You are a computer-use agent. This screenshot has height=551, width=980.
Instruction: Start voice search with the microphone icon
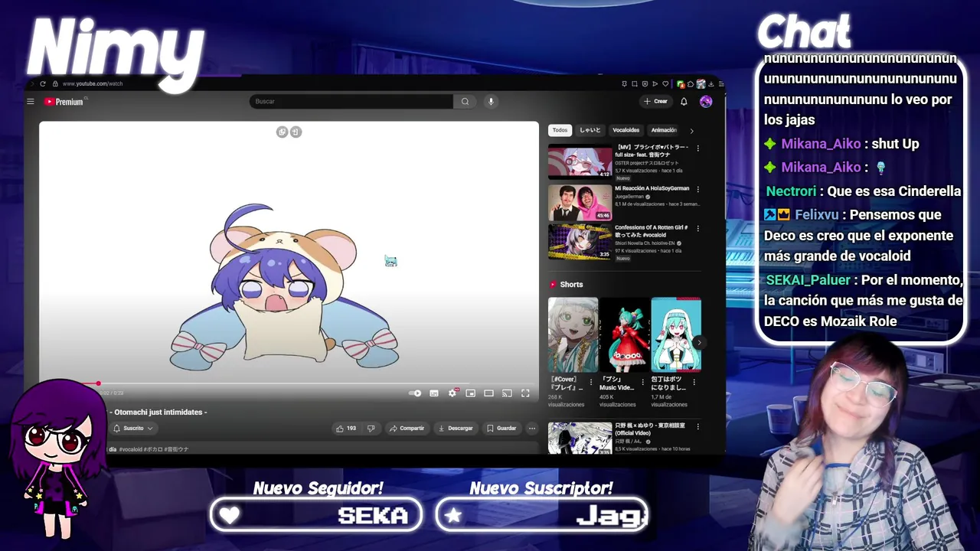(491, 101)
